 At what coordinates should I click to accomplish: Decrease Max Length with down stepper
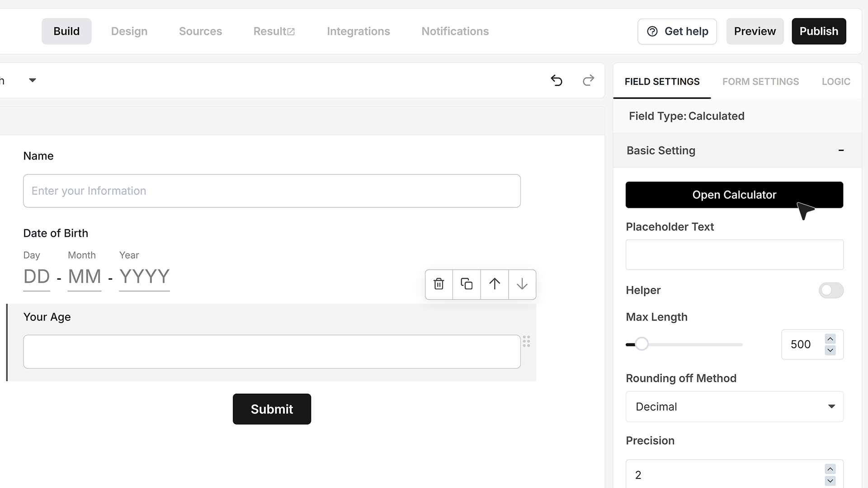tap(830, 350)
